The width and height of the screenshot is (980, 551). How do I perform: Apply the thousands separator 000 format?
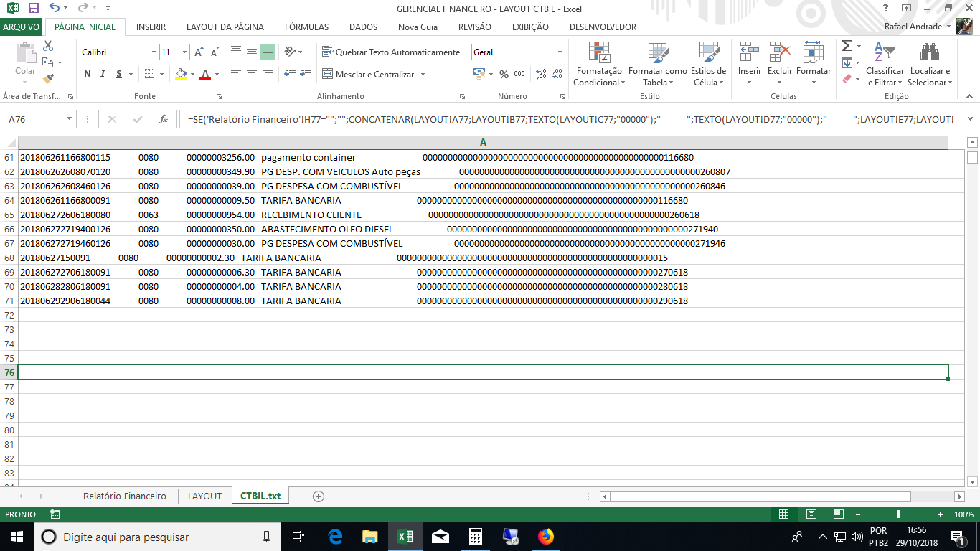click(x=519, y=74)
